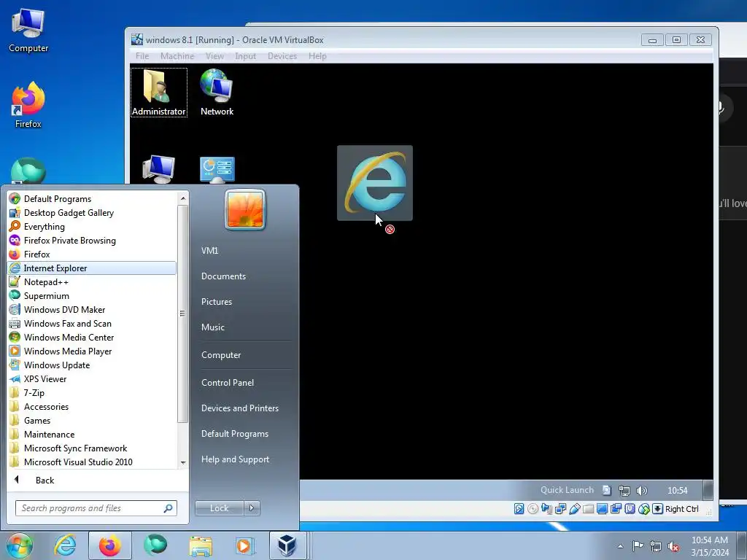Open the Devices menu in VirtualBox
747x560 pixels.
tap(282, 56)
